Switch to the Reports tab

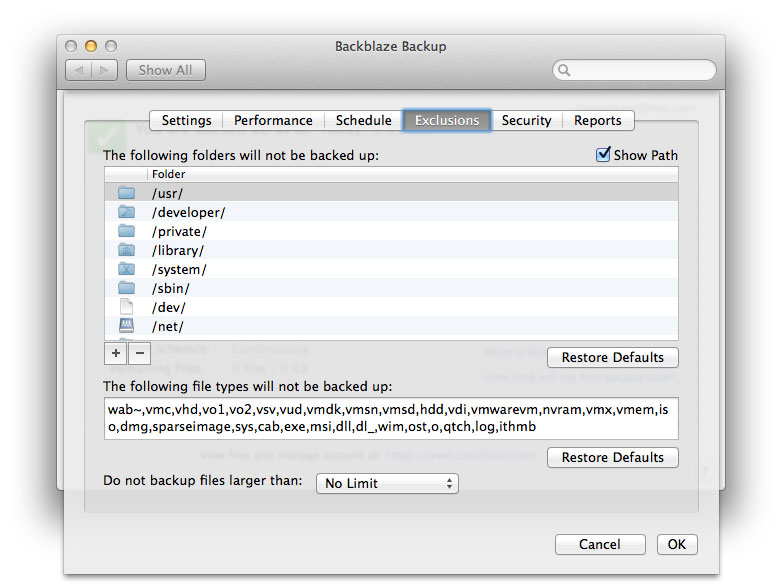[597, 121]
